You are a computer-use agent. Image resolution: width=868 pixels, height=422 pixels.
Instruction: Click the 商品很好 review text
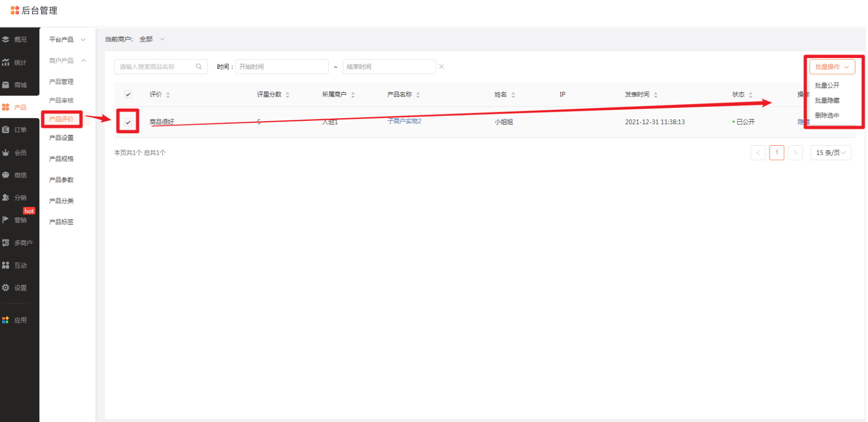click(x=162, y=122)
